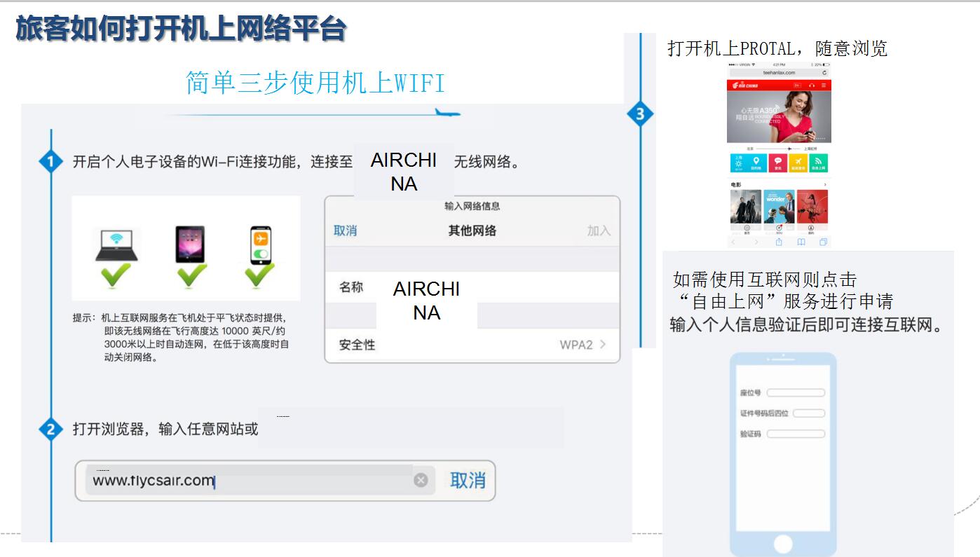The width and height of the screenshot is (980, 557).
Task: Tap the tablet device icon
Action: (x=190, y=245)
